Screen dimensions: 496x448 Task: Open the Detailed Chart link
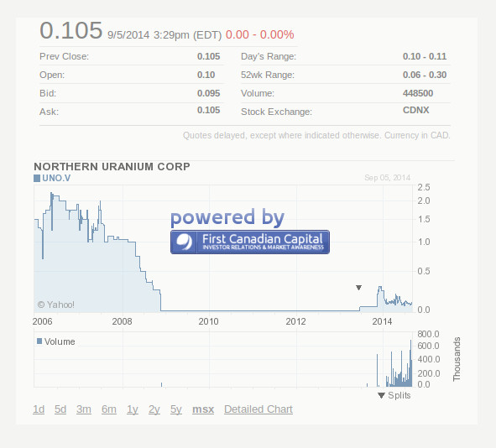tap(258, 409)
